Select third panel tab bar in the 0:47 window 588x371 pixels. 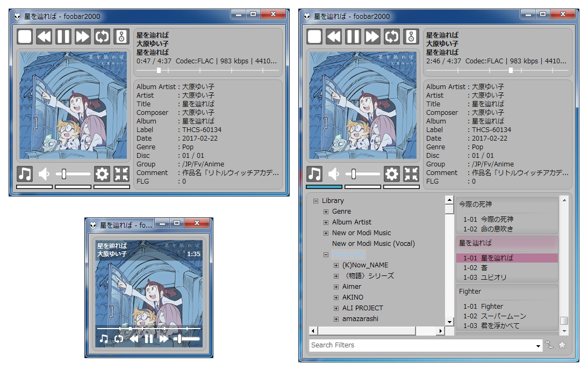point(112,187)
